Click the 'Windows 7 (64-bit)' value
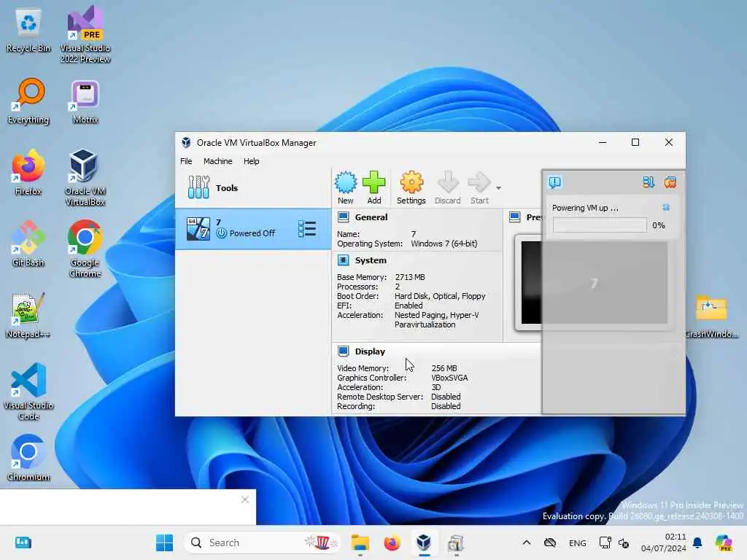Screen dimensions: 747x560 point(444,244)
